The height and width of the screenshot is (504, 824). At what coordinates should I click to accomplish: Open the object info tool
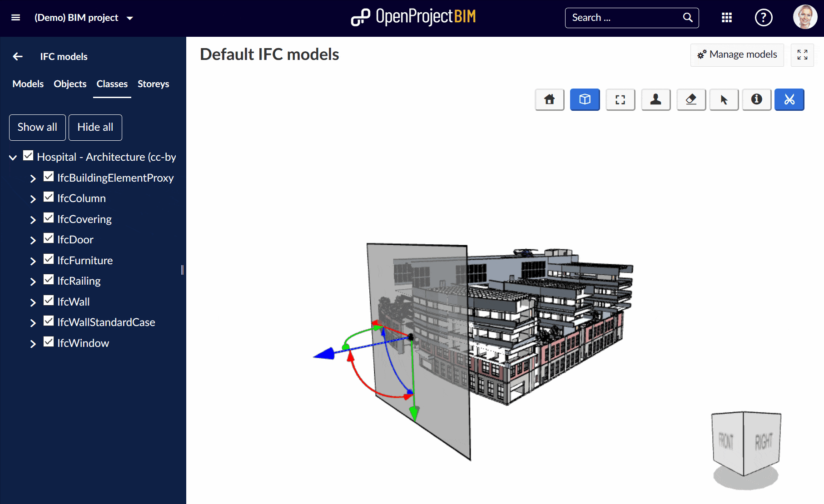pos(756,99)
